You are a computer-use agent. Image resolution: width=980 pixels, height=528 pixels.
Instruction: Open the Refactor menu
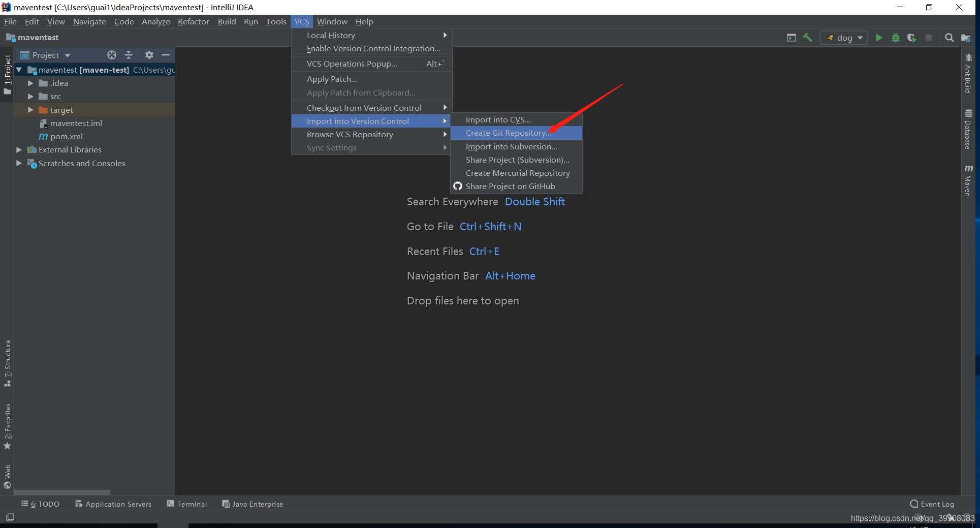click(x=193, y=21)
